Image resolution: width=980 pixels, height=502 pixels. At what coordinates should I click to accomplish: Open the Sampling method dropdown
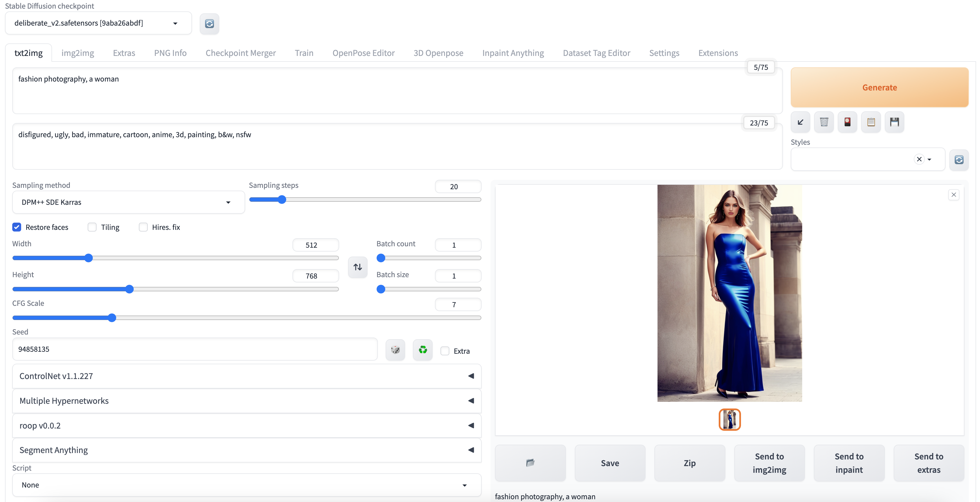(x=128, y=202)
